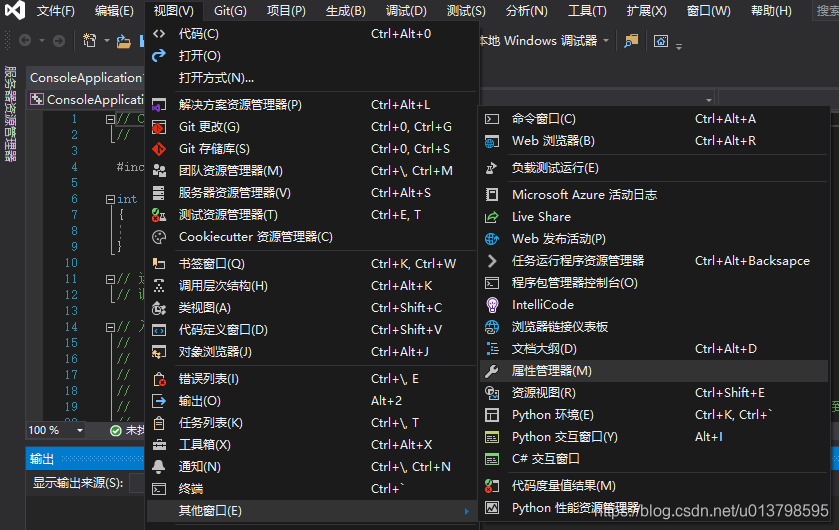Viewport: 839px width, 530px height.
Task: Choose 代码定义窗口(D) menu entry
Action: coord(311,330)
